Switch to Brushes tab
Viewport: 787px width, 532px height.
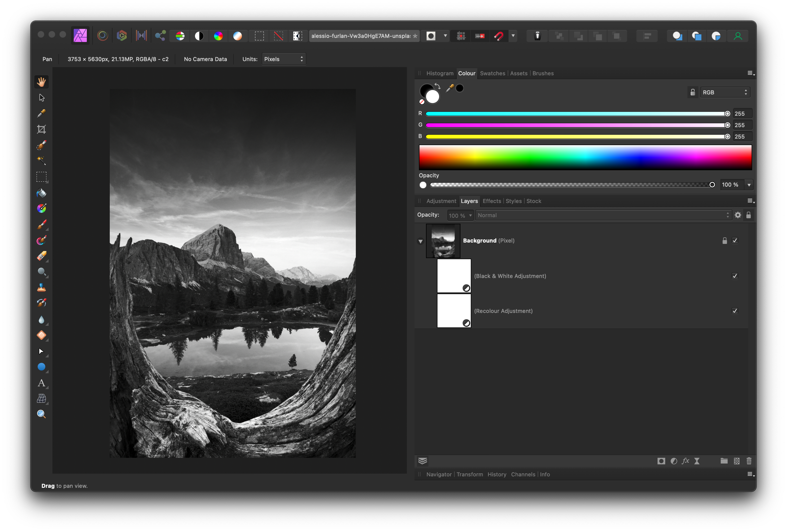click(543, 73)
